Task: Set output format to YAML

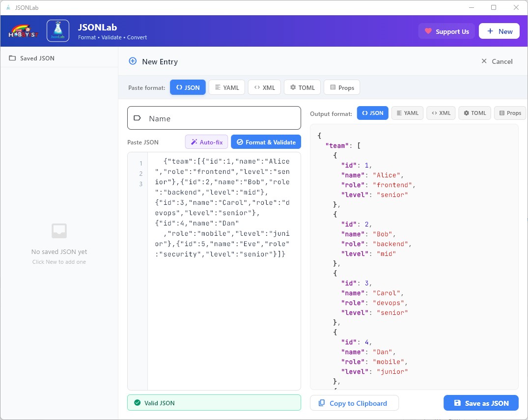Action: 407,113
